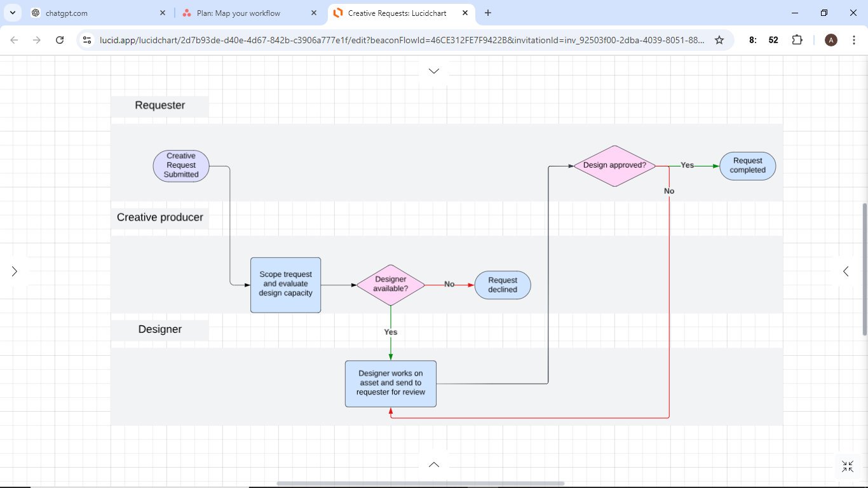868x488 pixels.
Task: Select the Request completed shape
Action: [748, 166]
